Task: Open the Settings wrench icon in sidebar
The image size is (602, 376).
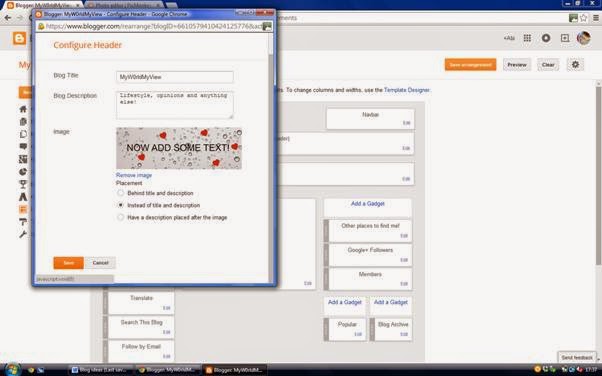Action: [23, 234]
